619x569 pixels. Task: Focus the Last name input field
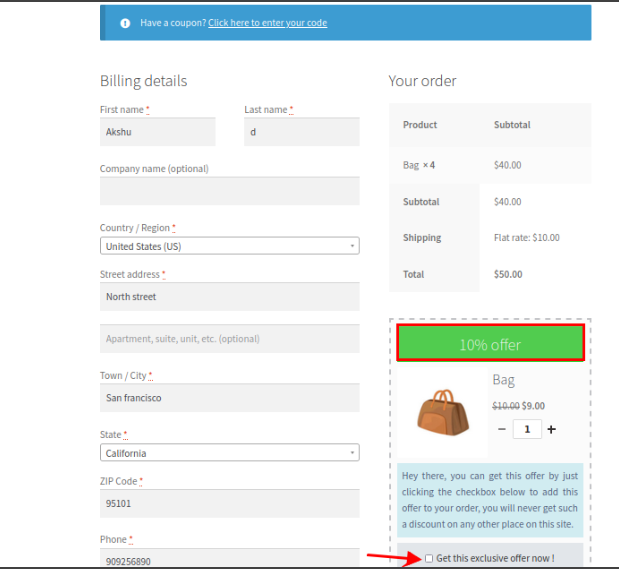click(301, 131)
